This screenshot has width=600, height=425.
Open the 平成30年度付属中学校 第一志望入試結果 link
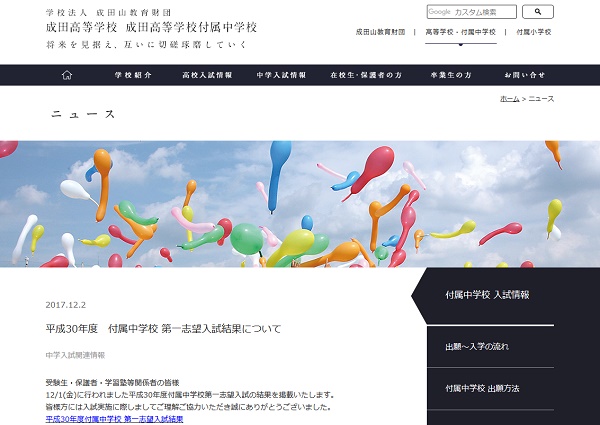point(114,419)
